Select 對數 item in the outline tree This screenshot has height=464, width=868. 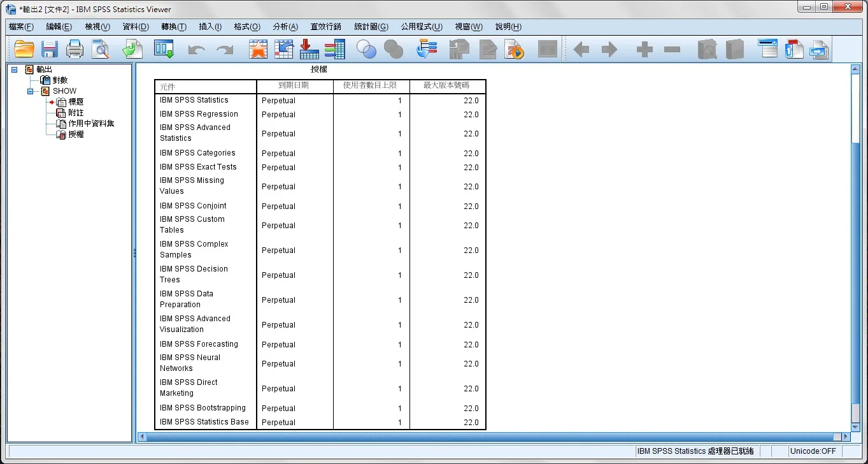(x=60, y=80)
